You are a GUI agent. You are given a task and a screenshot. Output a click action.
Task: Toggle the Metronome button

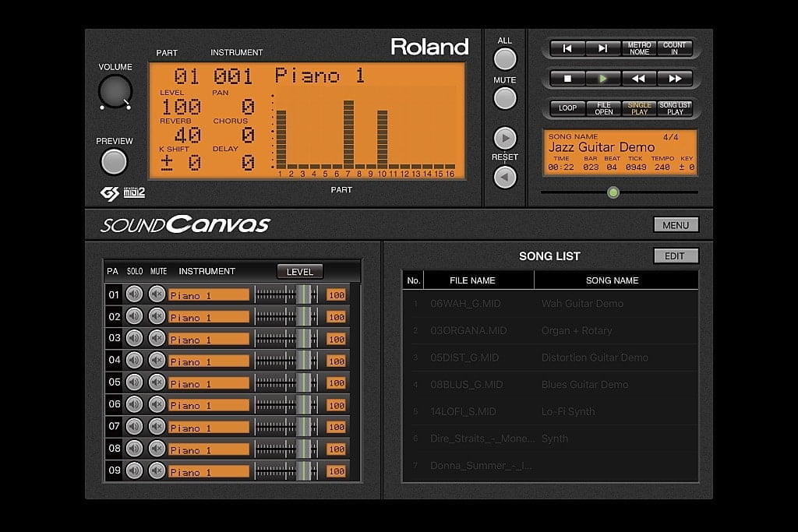[639, 48]
